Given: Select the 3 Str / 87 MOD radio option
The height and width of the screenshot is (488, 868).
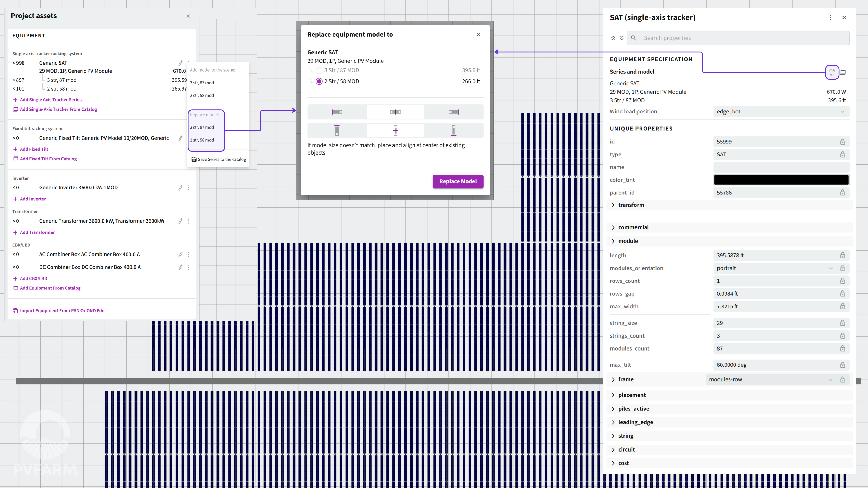Looking at the screenshot, I should tap(319, 70).
